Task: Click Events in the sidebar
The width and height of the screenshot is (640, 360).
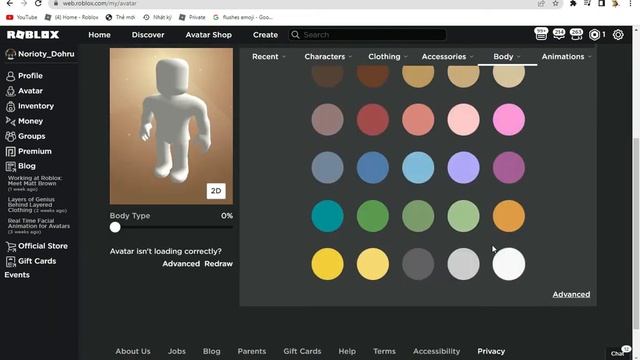Action: 17,275
